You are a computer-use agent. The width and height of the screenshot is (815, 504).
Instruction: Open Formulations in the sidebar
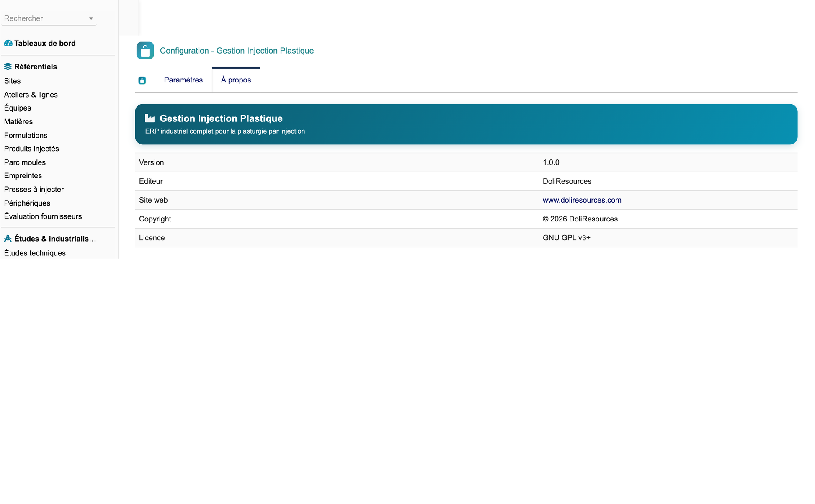[x=26, y=135]
